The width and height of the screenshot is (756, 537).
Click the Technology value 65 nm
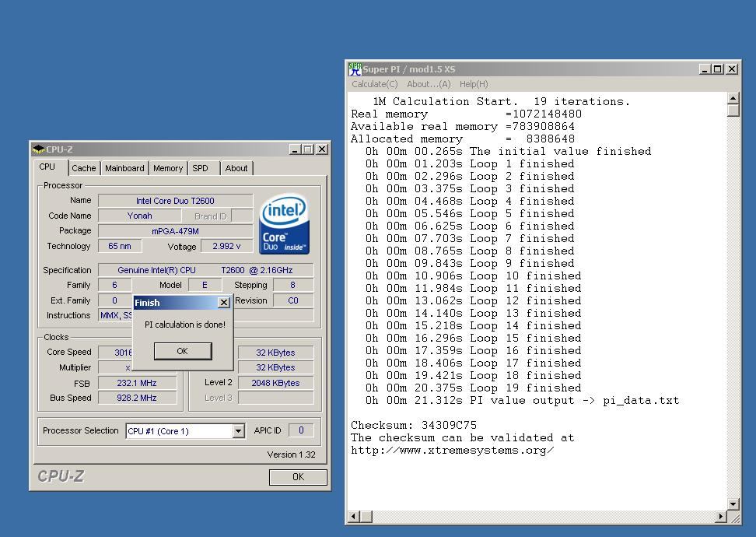pos(120,246)
